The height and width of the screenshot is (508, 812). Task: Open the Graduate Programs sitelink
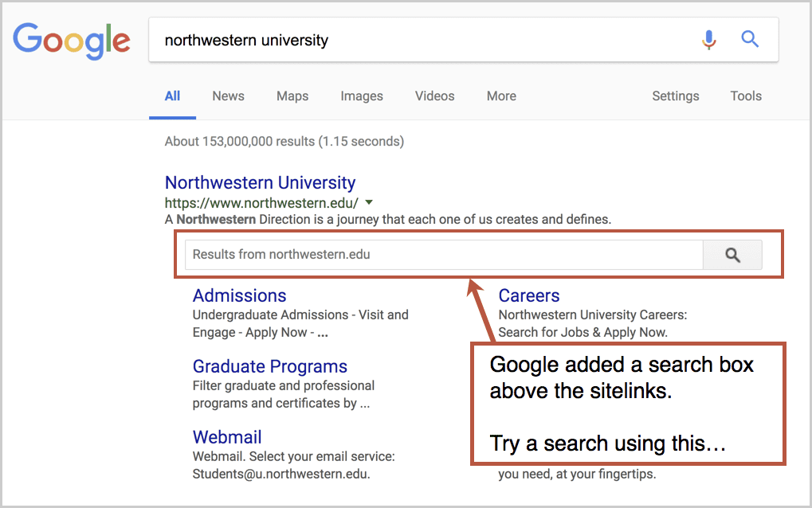coord(270,366)
